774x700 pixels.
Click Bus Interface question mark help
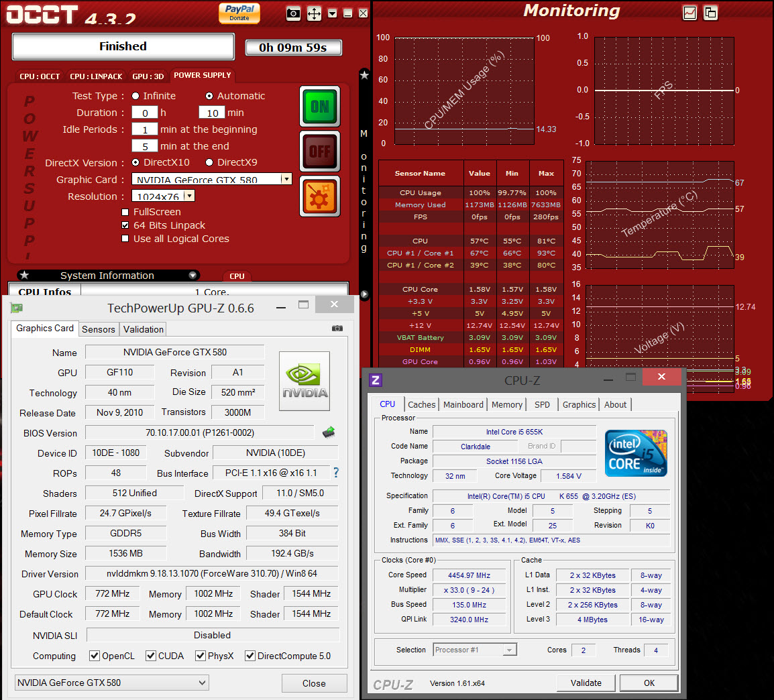[x=336, y=473]
